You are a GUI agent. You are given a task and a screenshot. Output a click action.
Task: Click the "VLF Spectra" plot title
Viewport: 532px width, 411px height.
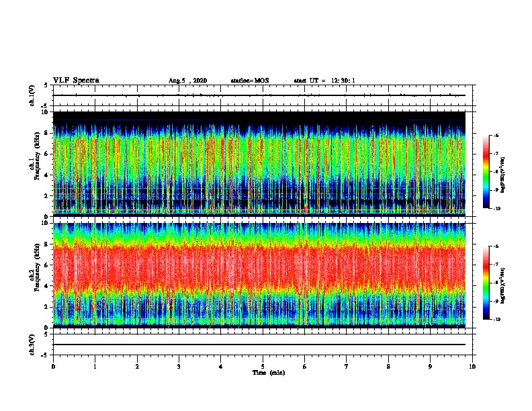click(76, 81)
